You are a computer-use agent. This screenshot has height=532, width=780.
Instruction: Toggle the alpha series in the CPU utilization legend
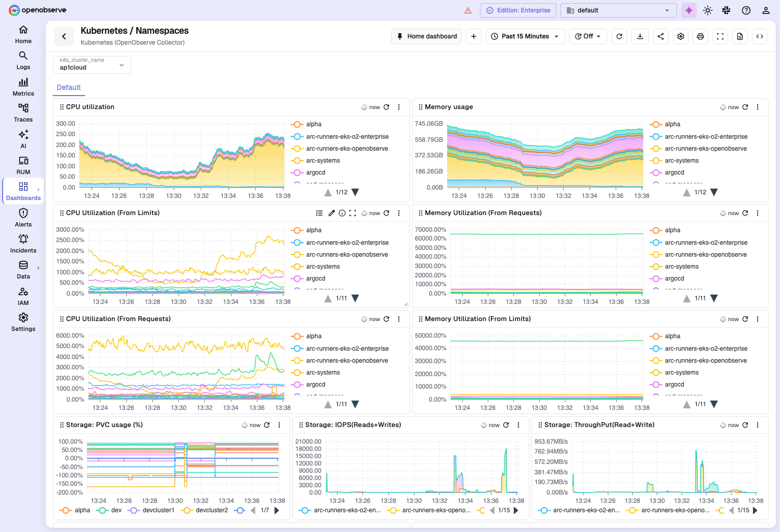click(x=307, y=124)
